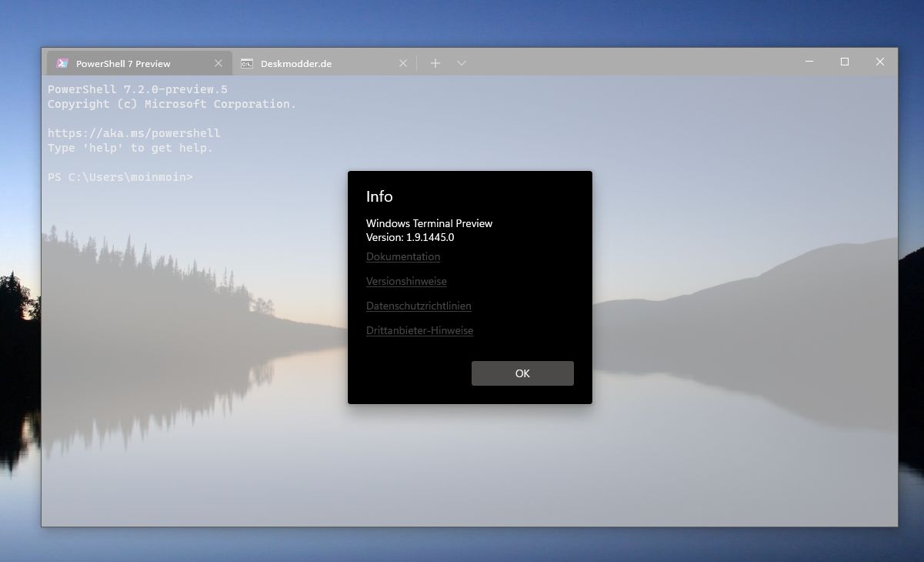924x562 pixels.
Task: Click the command prompt icon on Deskmodder.de tab
Action: [x=247, y=63]
